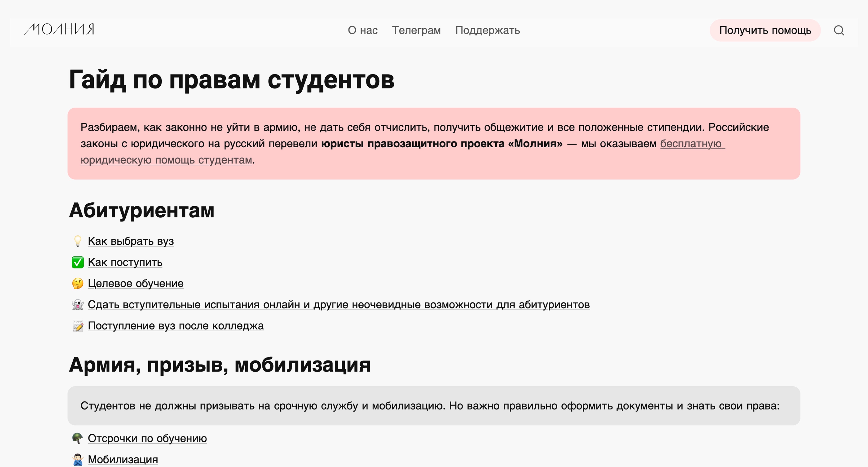The image size is (868, 467).
Task: Click the heading Гайд по правам студентов
Action: pos(231,80)
